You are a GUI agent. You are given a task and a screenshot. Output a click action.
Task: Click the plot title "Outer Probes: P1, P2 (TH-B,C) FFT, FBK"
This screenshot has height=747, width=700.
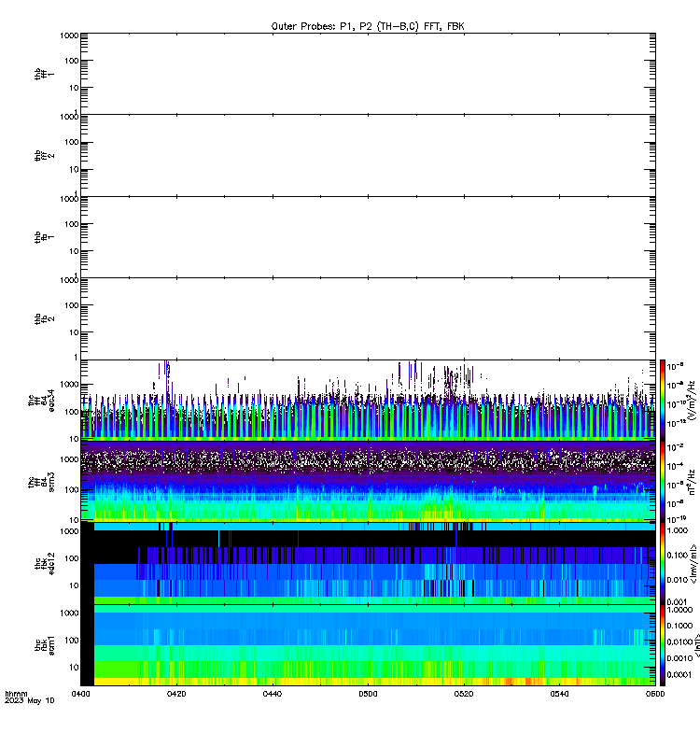click(368, 26)
